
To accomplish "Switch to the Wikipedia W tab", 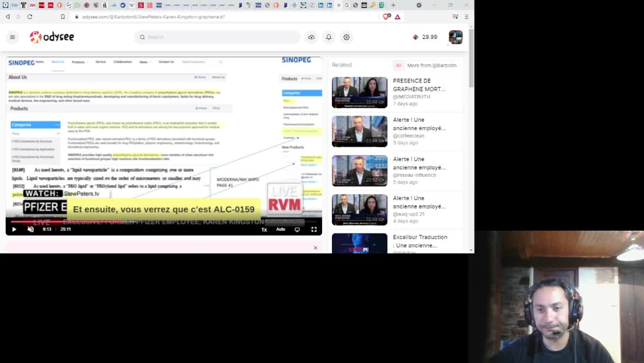I will coord(132,5).
